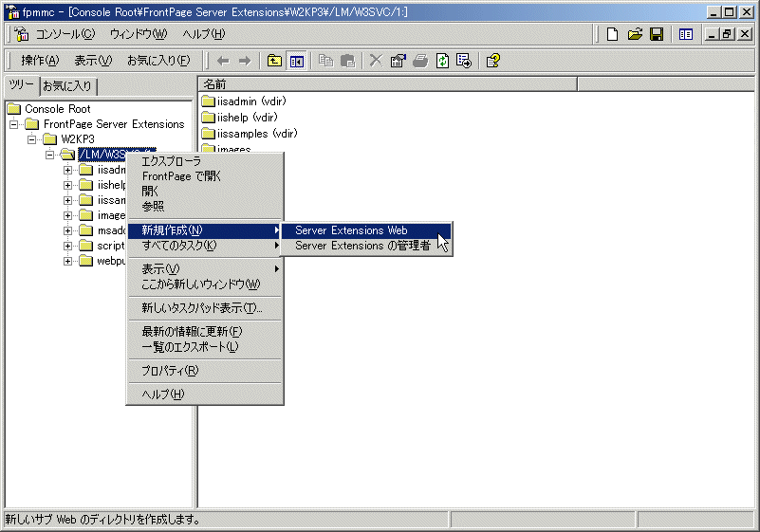Select ヘルプ(H) in context menu

pos(205,394)
